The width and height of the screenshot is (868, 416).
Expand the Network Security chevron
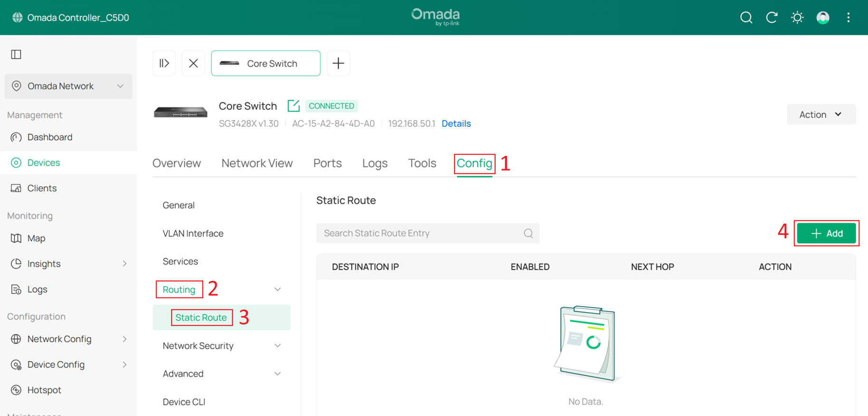pyautogui.click(x=278, y=346)
